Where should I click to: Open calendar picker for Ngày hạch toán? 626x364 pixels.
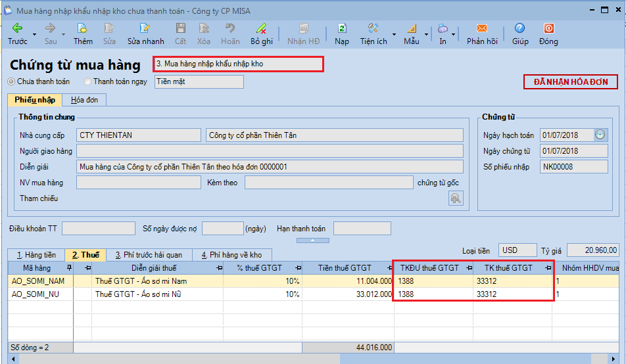pos(600,135)
